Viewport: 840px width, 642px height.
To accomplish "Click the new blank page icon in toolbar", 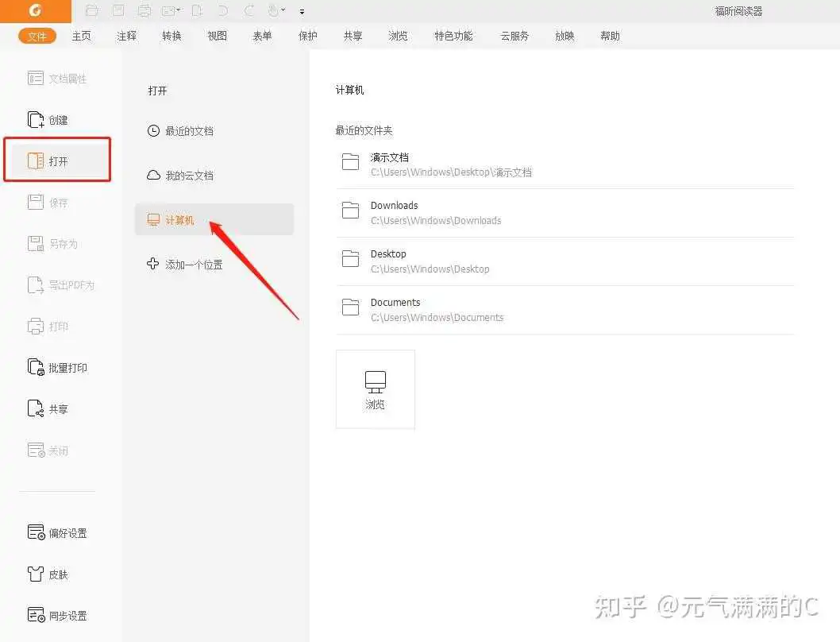I will click(x=197, y=10).
